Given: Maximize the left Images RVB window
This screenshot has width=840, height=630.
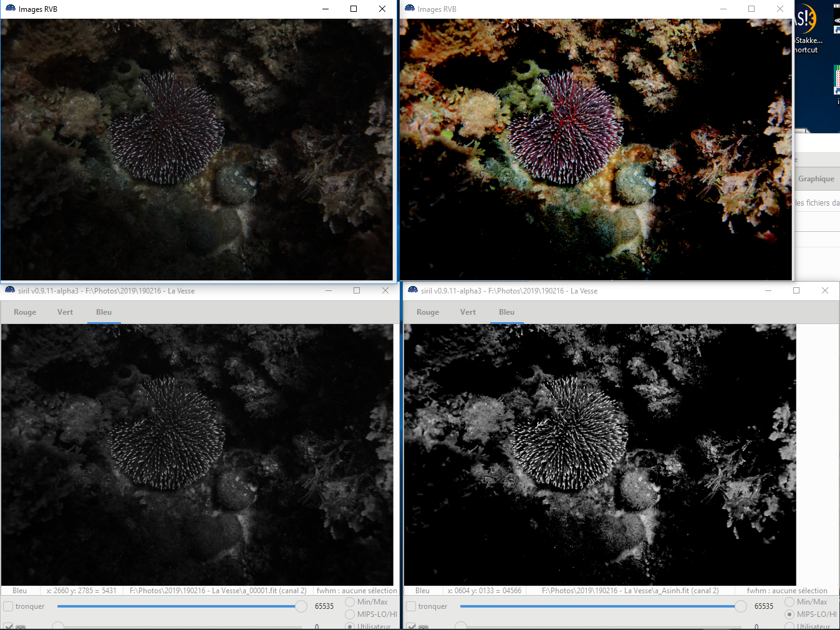Looking at the screenshot, I should pyautogui.click(x=354, y=9).
